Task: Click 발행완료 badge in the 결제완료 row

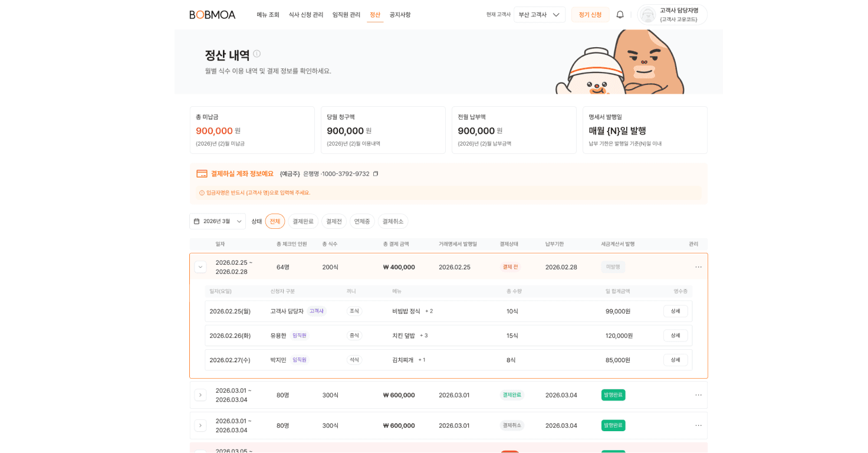Action: click(613, 395)
